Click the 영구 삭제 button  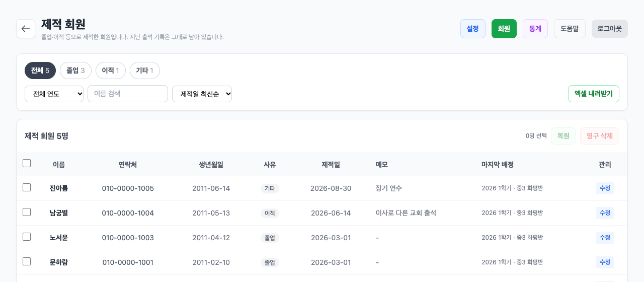tap(600, 136)
